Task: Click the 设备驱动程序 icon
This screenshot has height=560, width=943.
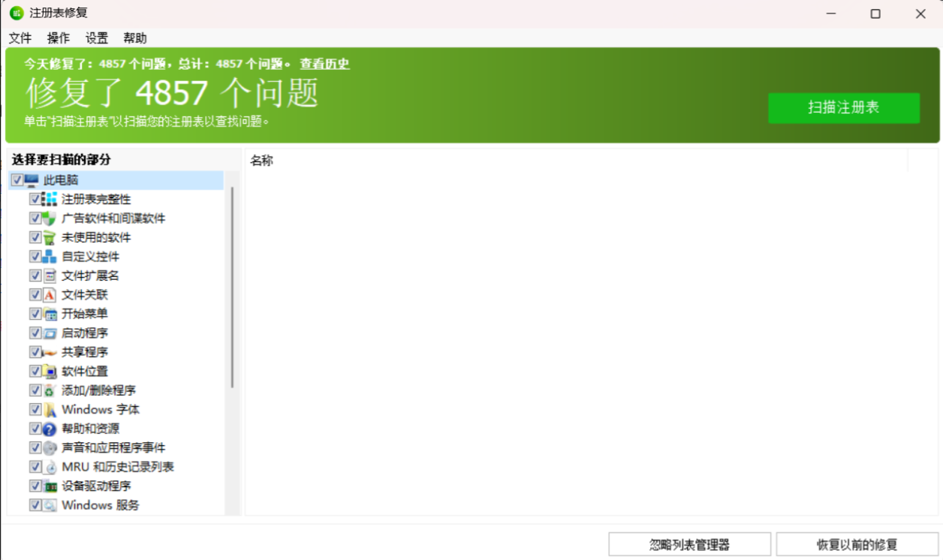Action: tap(50, 486)
